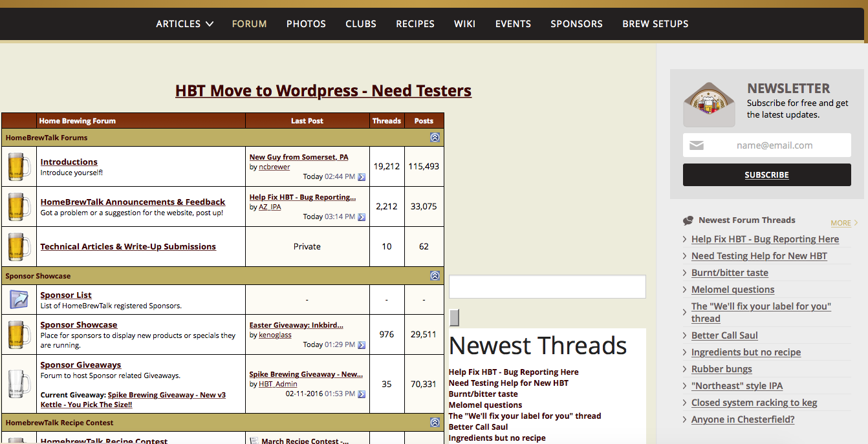The width and height of the screenshot is (868, 444).
Task: Open sidebar thread Ingredients but no recipe
Action: tap(746, 352)
